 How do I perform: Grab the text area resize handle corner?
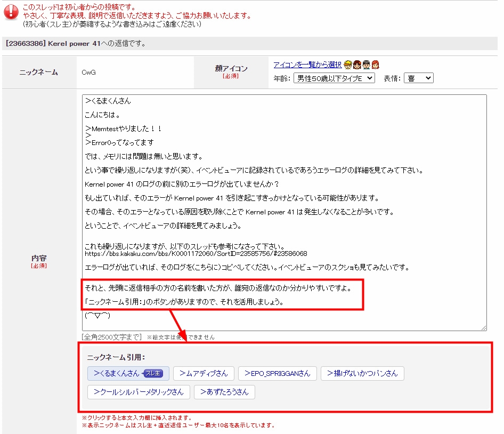484,327
